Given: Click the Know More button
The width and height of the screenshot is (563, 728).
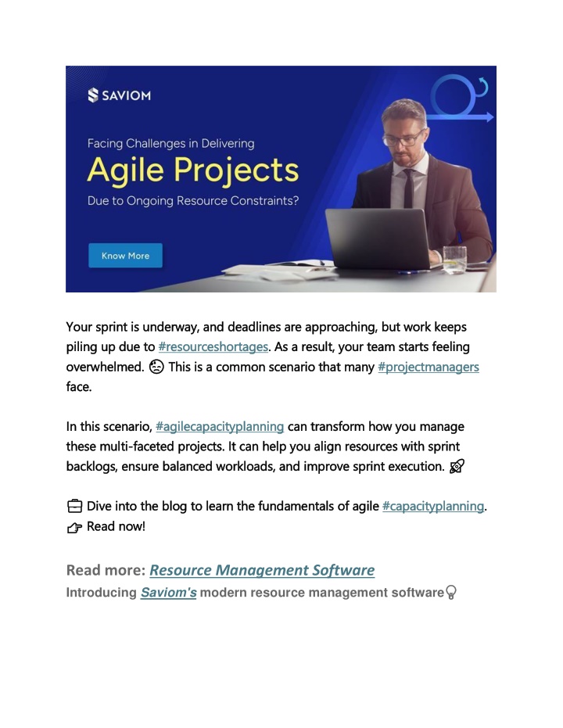Looking at the screenshot, I should pyautogui.click(x=125, y=256).
